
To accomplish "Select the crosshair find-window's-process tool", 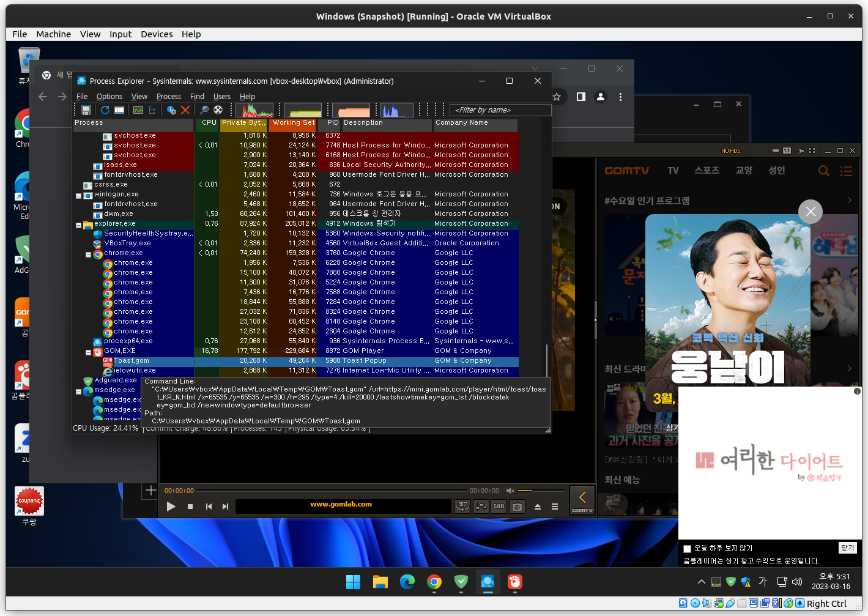I will (x=218, y=110).
